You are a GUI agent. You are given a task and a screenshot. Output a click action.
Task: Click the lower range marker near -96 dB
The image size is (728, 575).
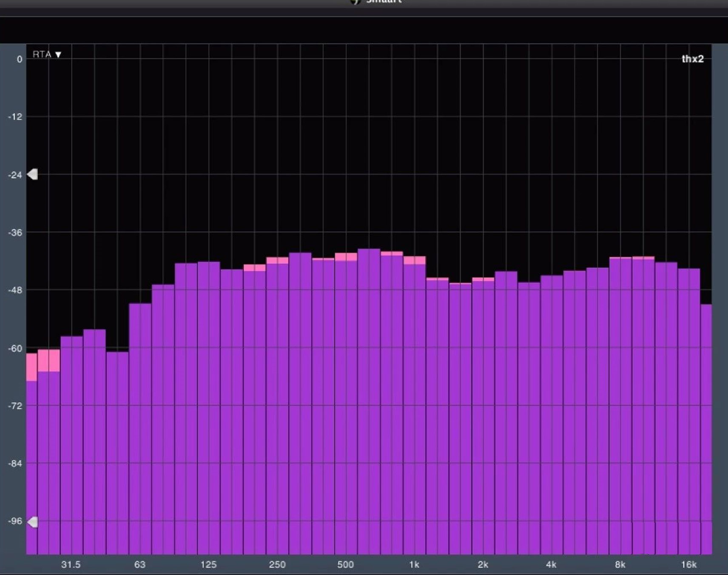[x=32, y=522]
